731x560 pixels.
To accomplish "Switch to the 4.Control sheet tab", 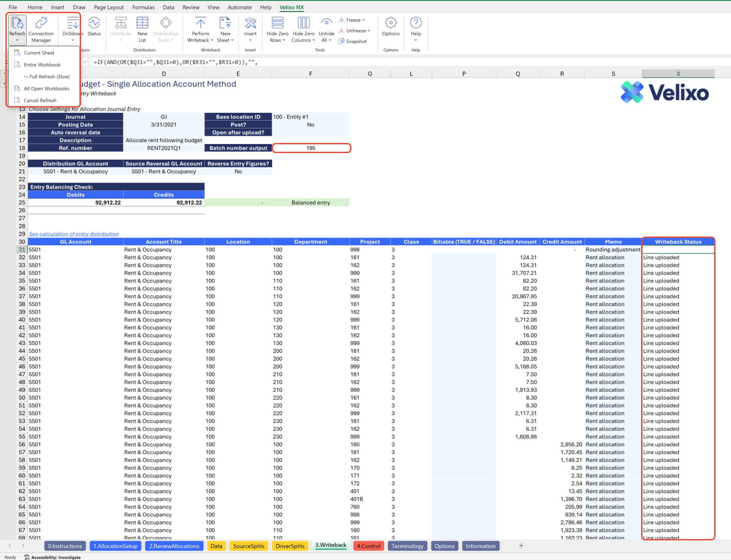I will click(x=369, y=546).
